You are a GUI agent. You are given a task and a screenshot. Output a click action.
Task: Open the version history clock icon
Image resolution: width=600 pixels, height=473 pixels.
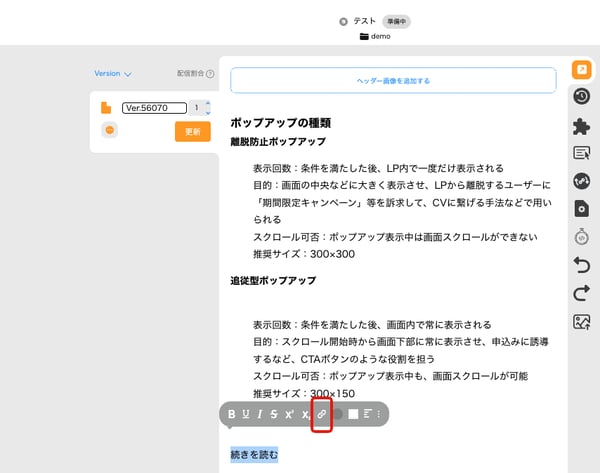coord(581,96)
